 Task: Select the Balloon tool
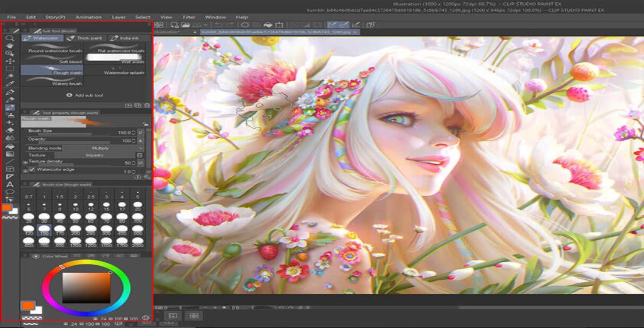tap(10, 192)
